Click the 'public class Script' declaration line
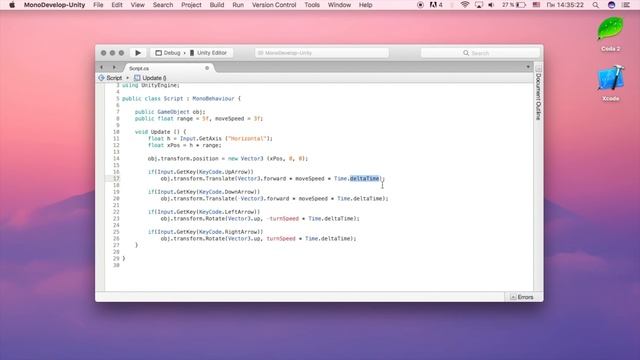640x360 pixels. click(x=181, y=98)
